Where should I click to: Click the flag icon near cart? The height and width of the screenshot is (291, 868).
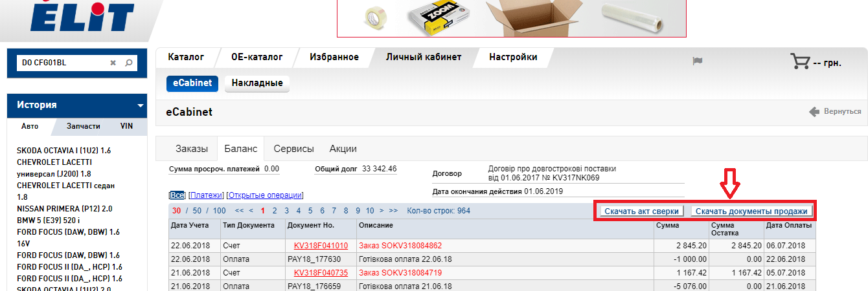tap(698, 61)
